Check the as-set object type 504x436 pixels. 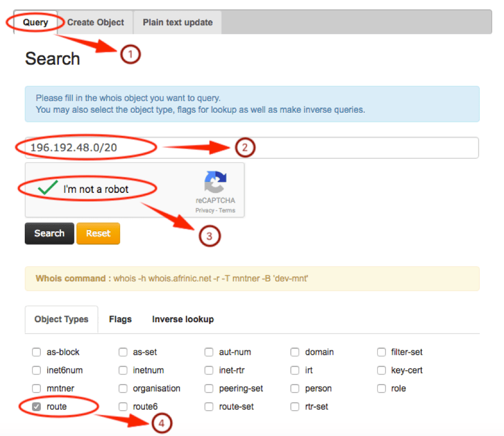pos(123,352)
